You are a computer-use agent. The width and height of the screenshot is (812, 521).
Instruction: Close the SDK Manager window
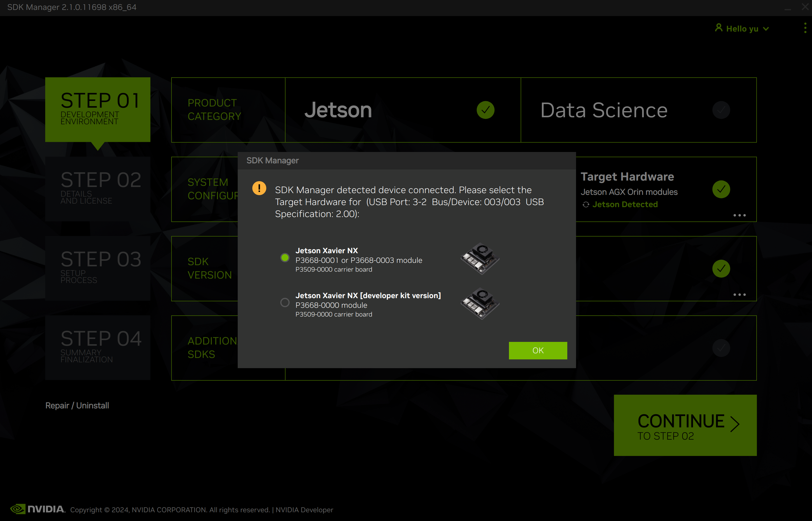pos(805,7)
